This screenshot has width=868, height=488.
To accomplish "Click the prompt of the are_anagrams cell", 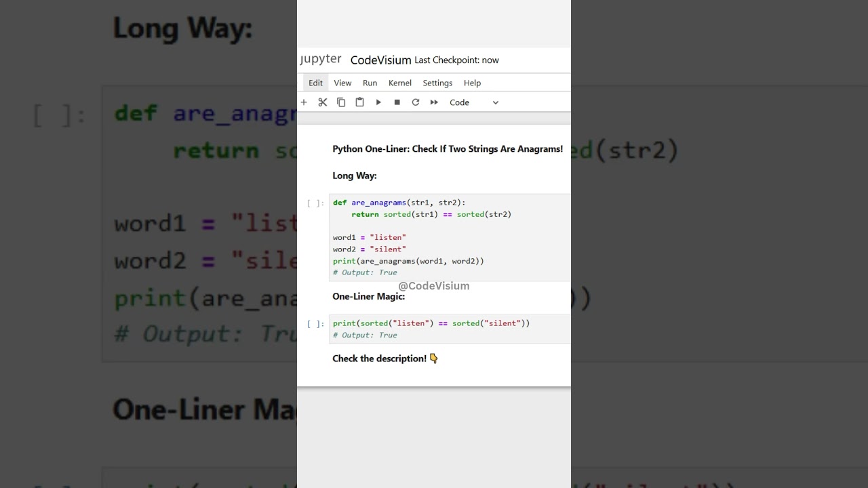I will click(315, 203).
